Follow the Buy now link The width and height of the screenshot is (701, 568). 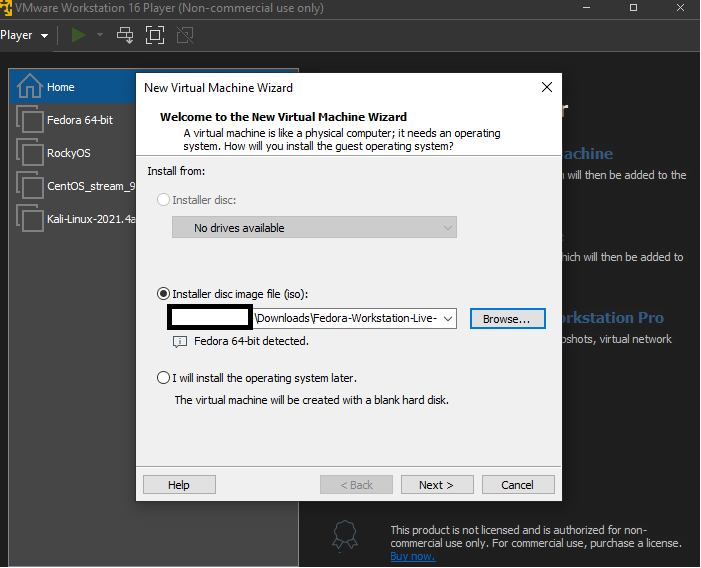412,556
